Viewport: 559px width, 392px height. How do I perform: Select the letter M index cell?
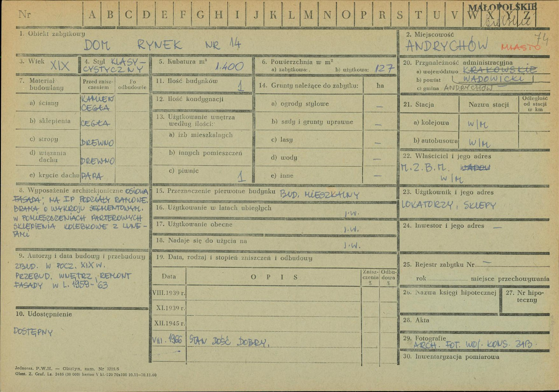308,14
